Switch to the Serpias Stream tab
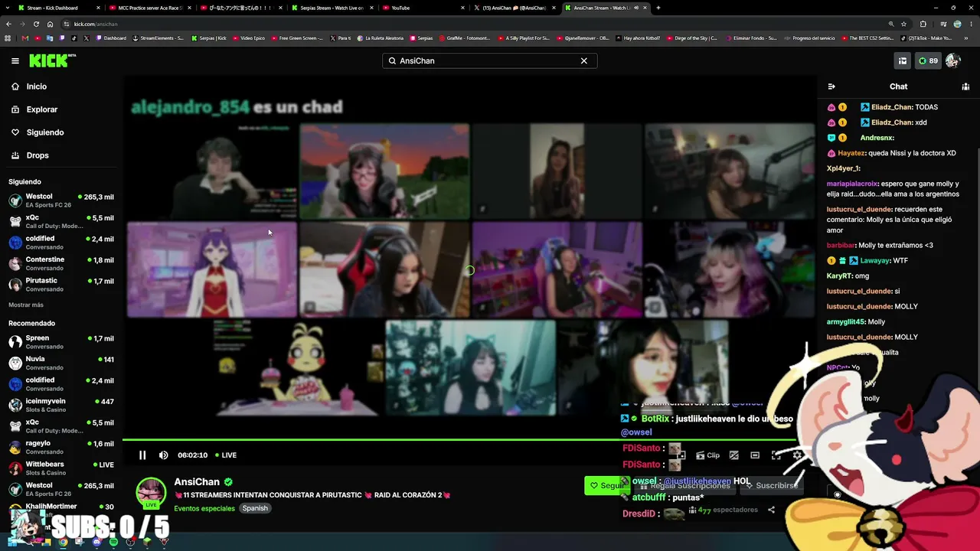Screen dimensions: 980x551 [331, 8]
